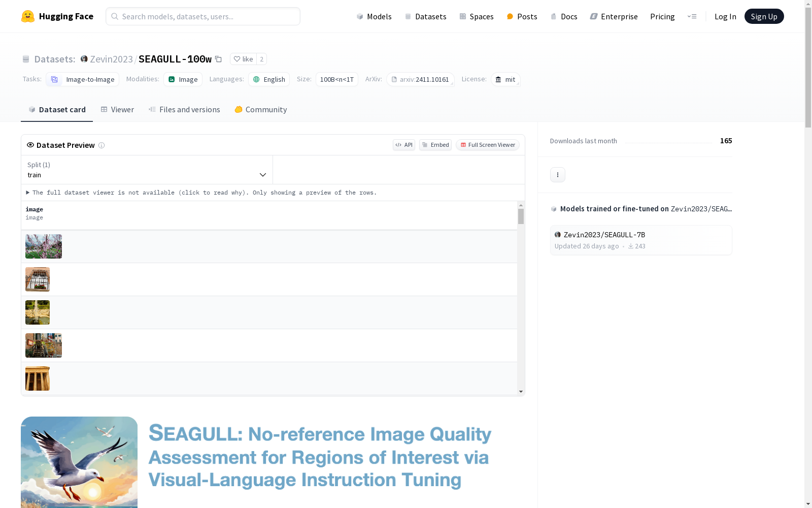812x508 pixels.
Task: Go to Datasets in the top navigation
Action: click(x=425, y=16)
